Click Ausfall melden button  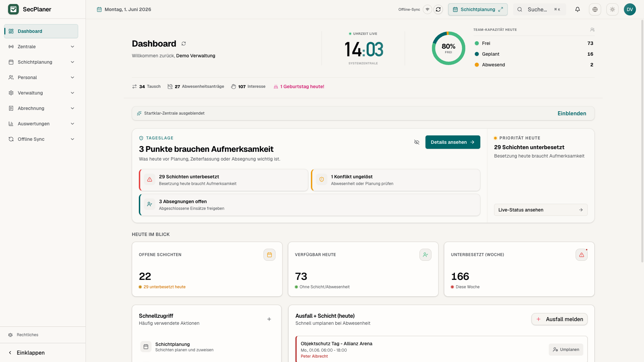pos(559,319)
